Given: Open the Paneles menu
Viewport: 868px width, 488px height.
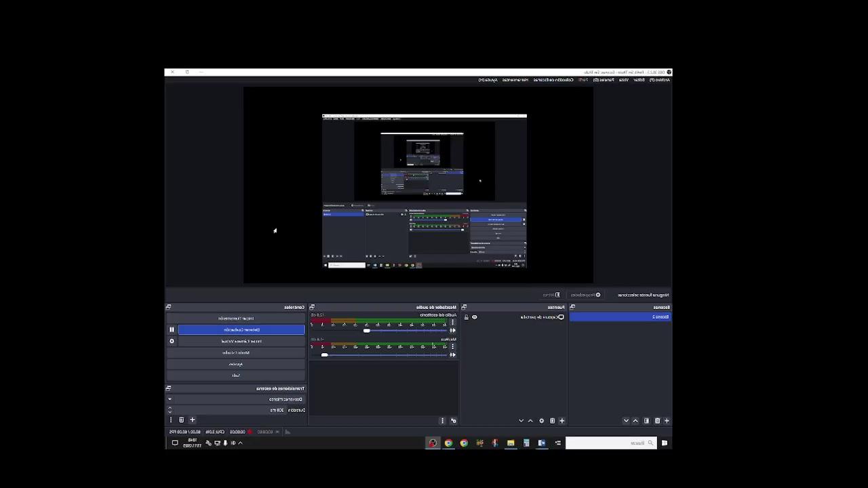Looking at the screenshot, I should pos(604,80).
